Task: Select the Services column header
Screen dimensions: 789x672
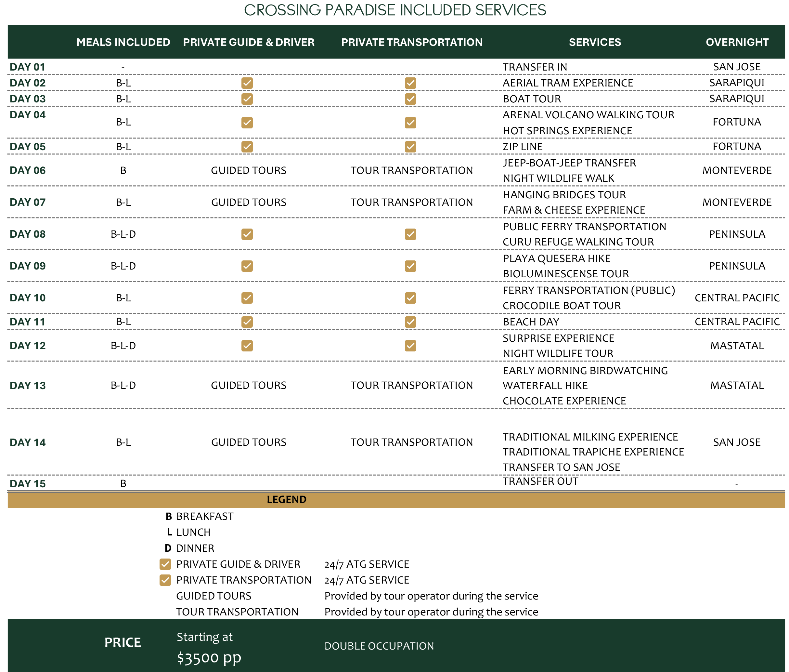Action: click(595, 42)
